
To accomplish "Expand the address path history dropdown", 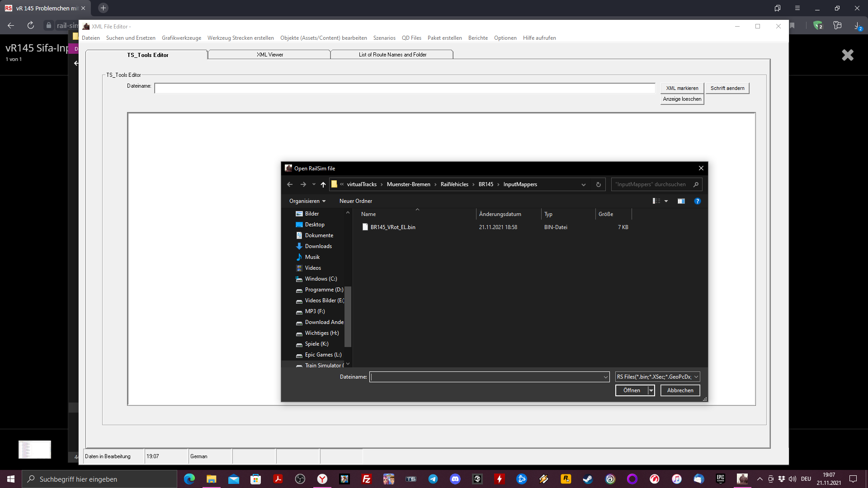I will coord(583,184).
